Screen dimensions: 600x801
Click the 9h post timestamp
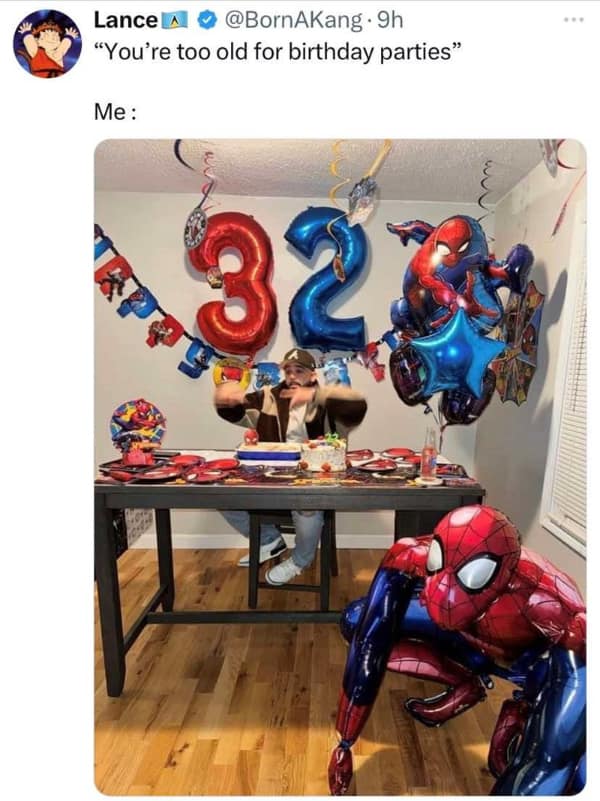[x=389, y=20]
